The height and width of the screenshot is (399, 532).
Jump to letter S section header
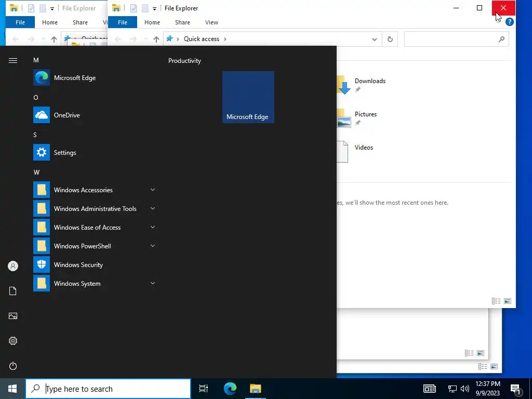pyautogui.click(x=35, y=135)
